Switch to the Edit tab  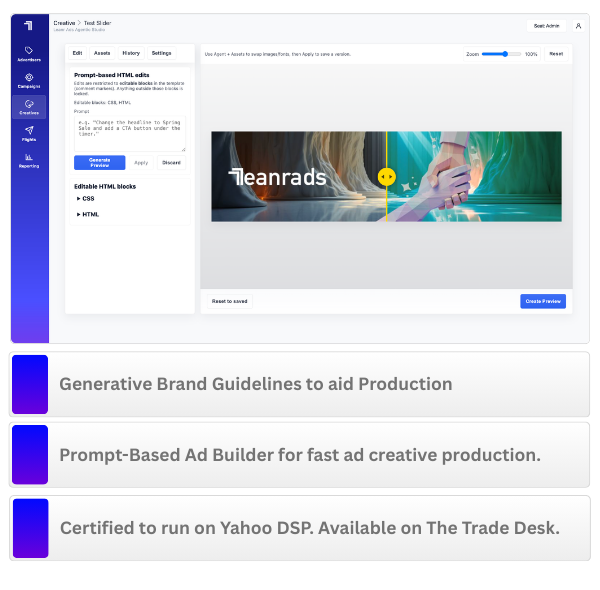pyautogui.click(x=78, y=53)
